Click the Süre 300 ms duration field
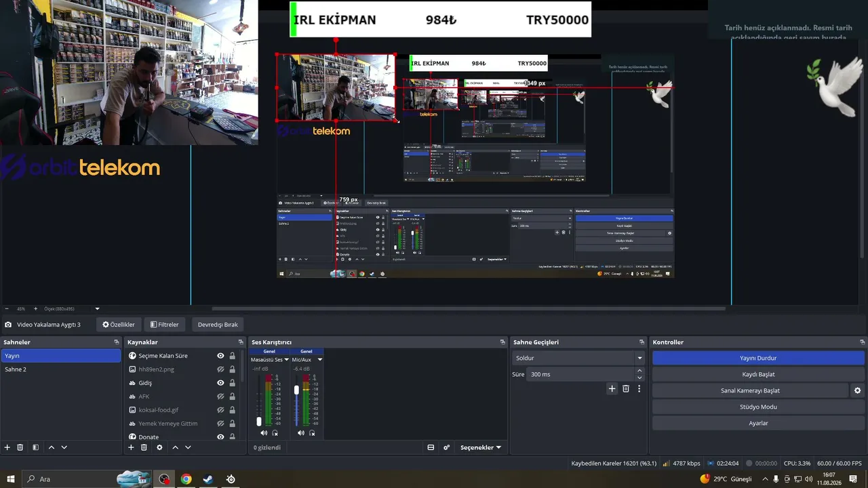Screen dimensions: 868x488 point(582,374)
